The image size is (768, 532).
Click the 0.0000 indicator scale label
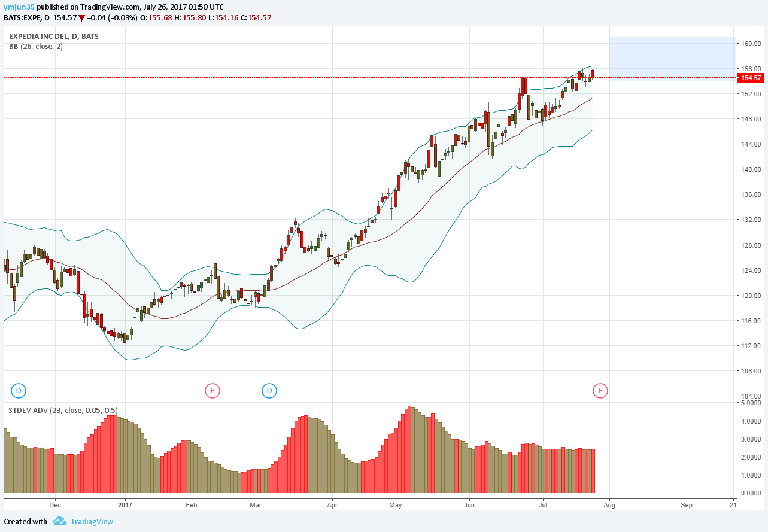[x=752, y=493]
